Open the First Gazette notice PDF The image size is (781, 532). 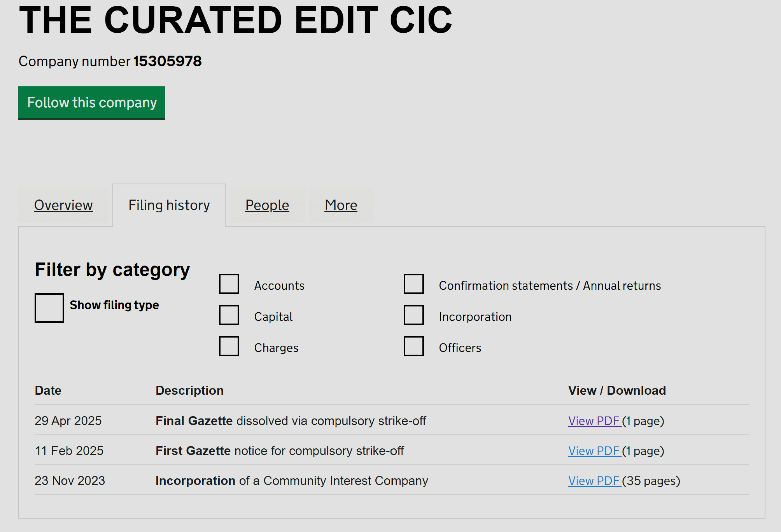point(594,451)
